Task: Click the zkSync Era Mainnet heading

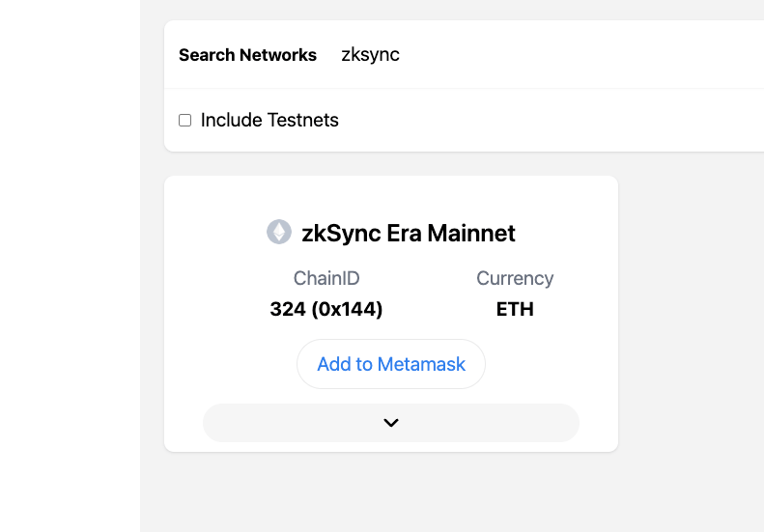Action: tap(409, 233)
